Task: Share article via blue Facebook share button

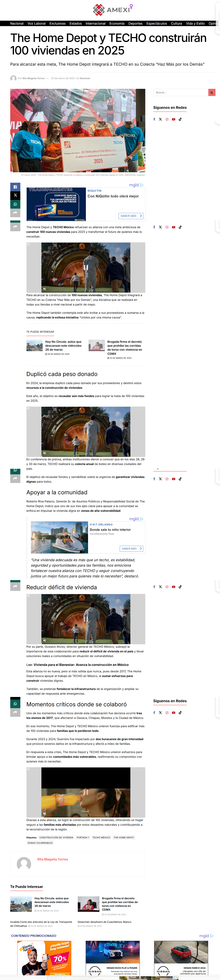Action: [x=15, y=187]
